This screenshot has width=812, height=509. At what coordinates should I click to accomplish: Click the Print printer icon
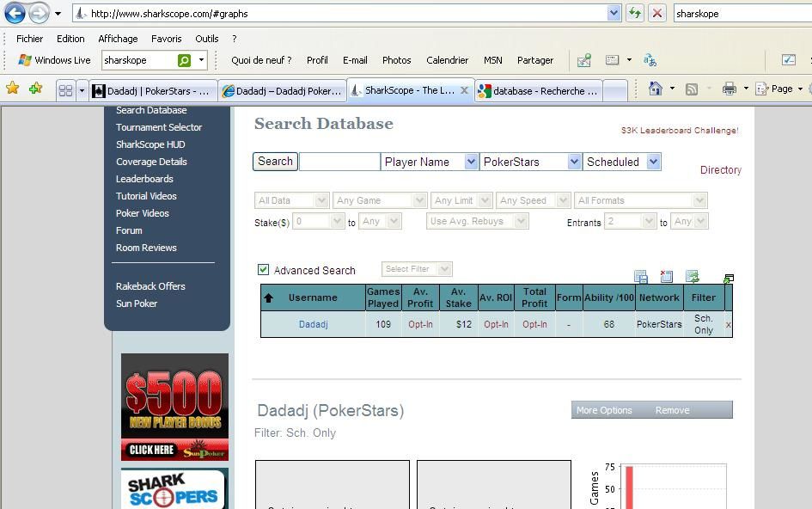click(x=730, y=89)
